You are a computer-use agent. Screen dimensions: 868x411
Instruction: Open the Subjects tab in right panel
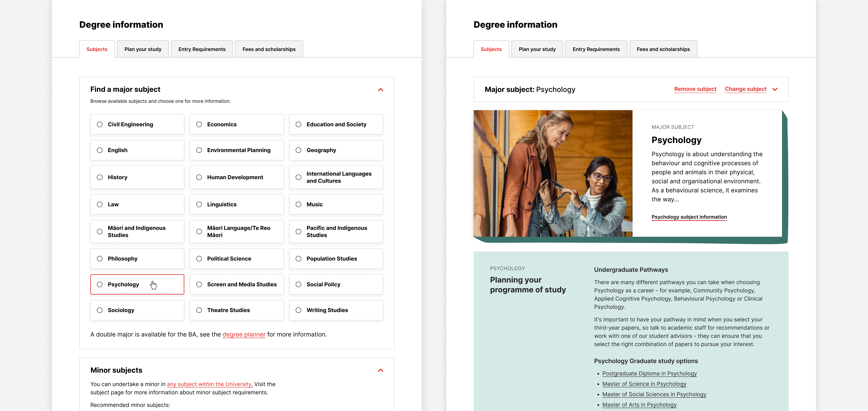(491, 49)
